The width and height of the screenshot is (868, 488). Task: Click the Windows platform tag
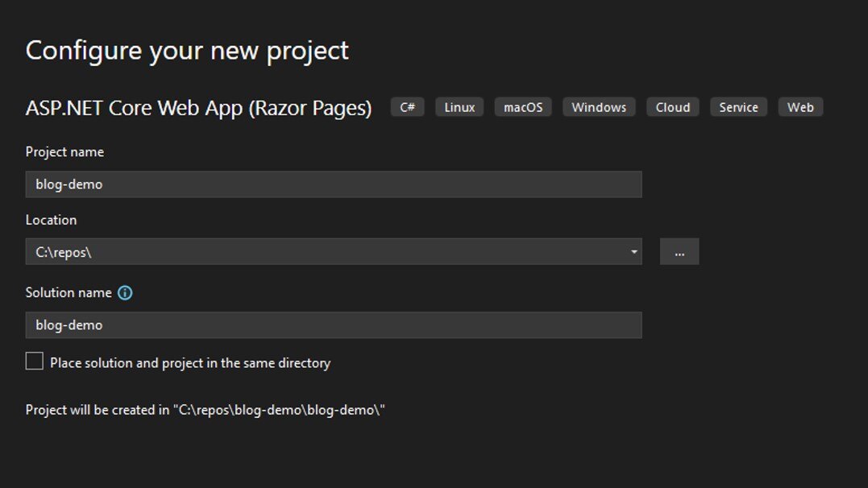click(x=598, y=107)
